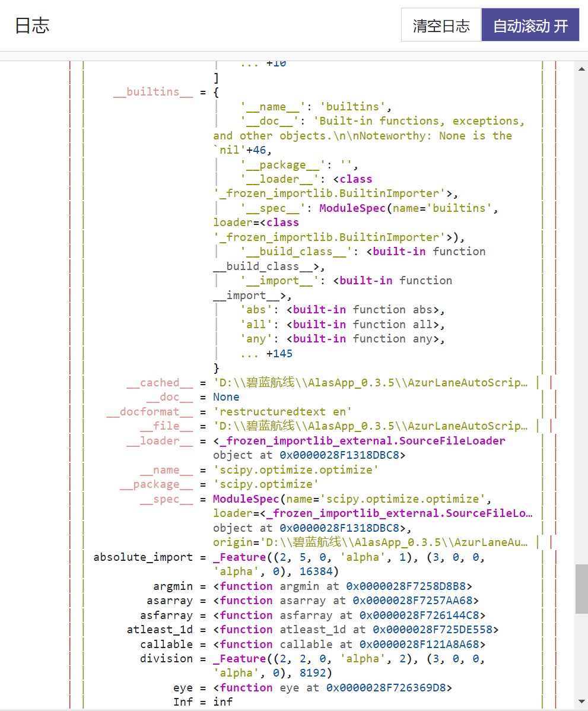Click the __cached__ variable name

click(x=160, y=383)
